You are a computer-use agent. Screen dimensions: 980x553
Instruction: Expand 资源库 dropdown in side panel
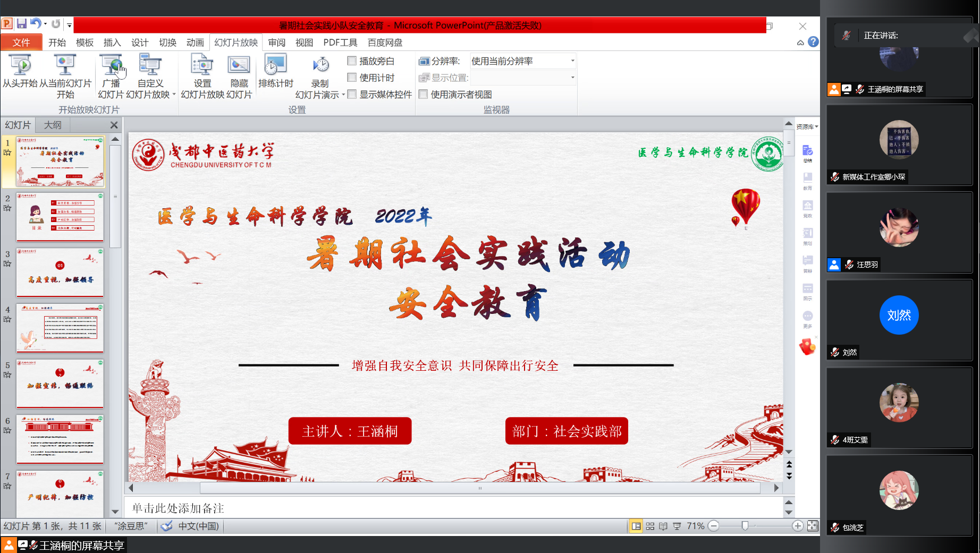click(x=807, y=126)
